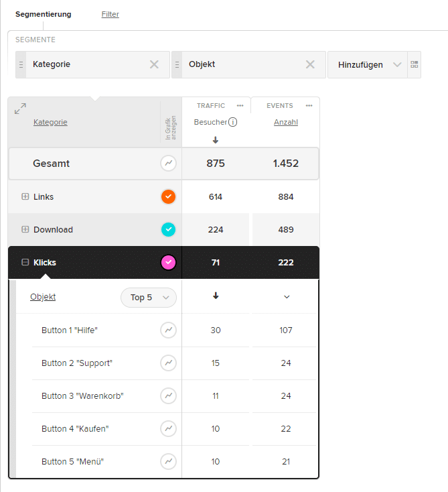Viewport: 448px width, 492px height.
Task: Select the Button 3 "Warenkorb" row label
Action: point(82,396)
